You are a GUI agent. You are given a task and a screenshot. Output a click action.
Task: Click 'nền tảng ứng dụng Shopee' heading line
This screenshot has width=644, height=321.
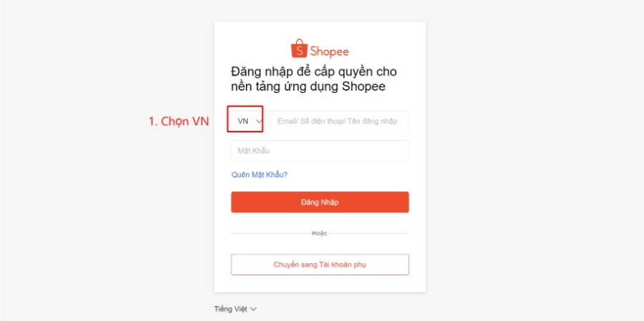pos(308,87)
